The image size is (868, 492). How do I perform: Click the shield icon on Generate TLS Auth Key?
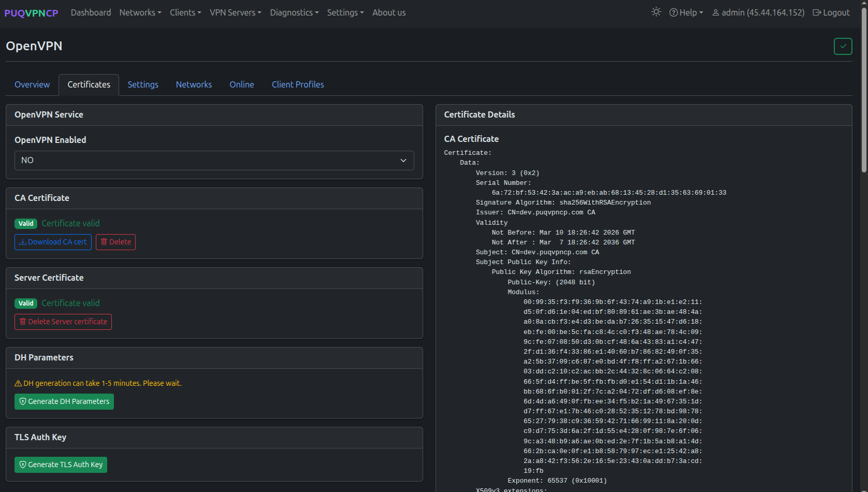[x=23, y=465]
